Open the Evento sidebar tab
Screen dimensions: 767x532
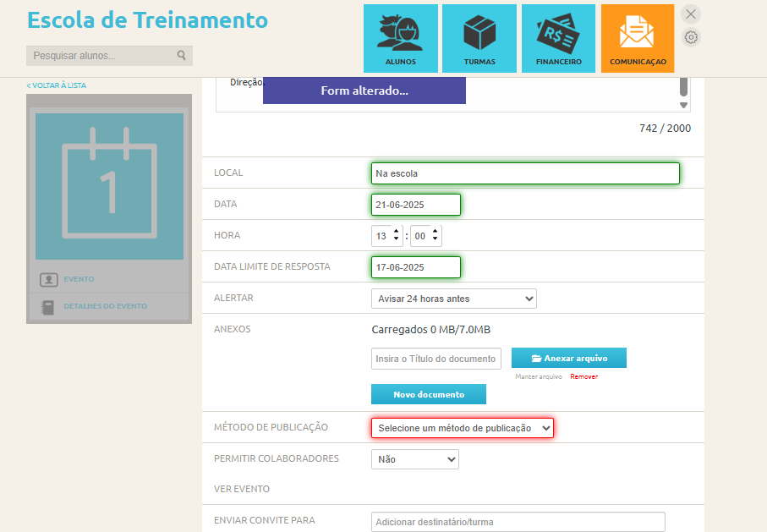(79, 279)
